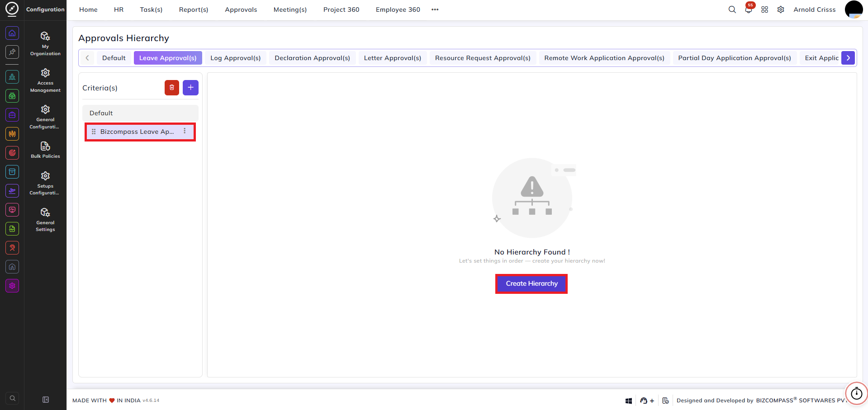The image size is (868, 410).
Task: Open the teal people-group module icon
Action: point(12,77)
